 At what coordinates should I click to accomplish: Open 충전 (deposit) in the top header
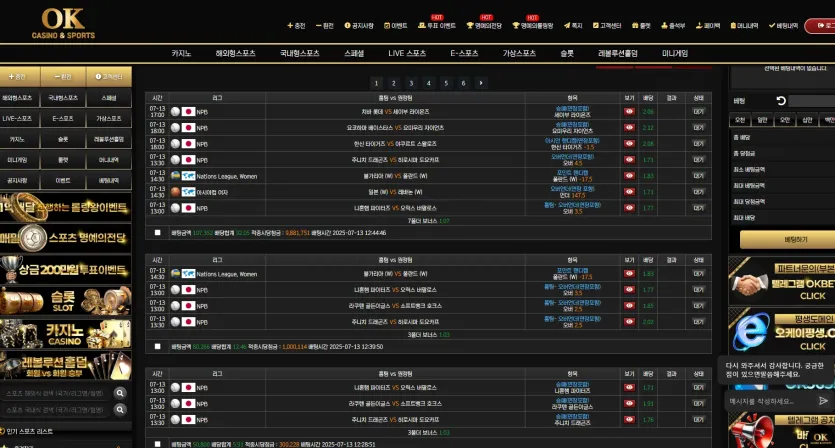[x=296, y=26]
